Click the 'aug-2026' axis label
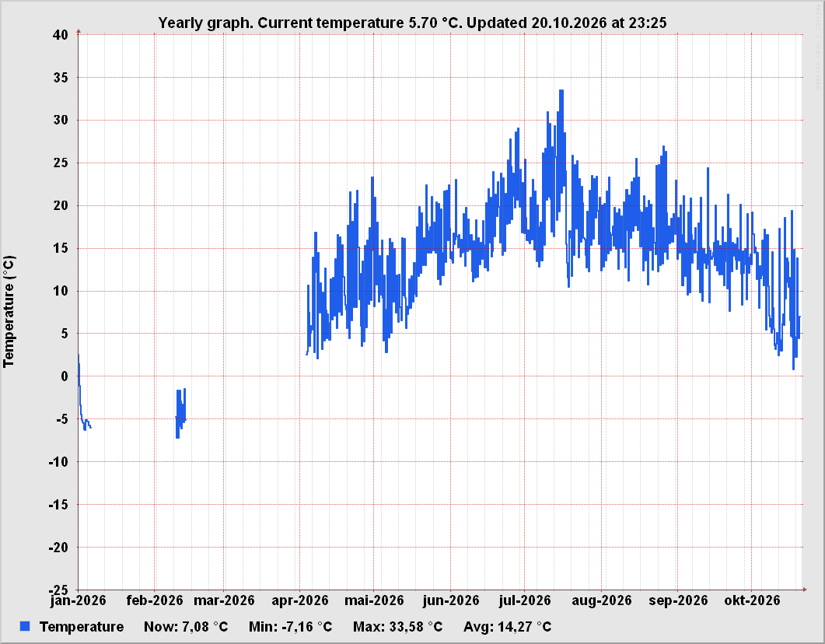Viewport: 825px width, 644px height. [601, 600]
